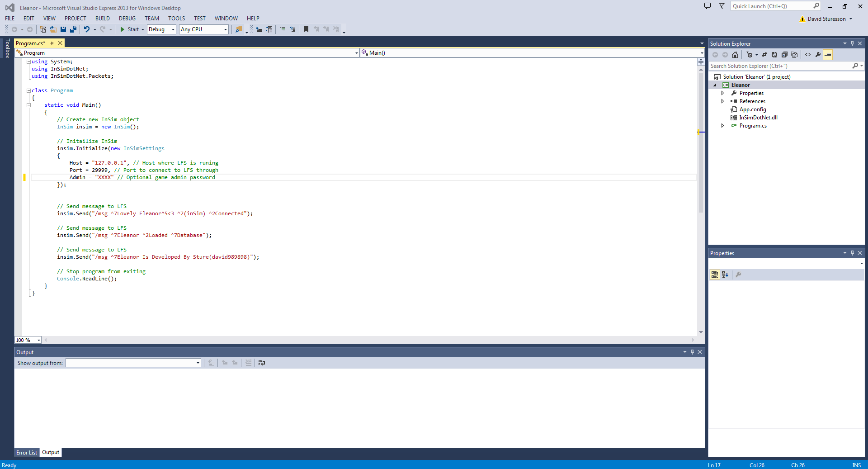Click the View Code icon in Solution Explorer

(x=808, y=55)
